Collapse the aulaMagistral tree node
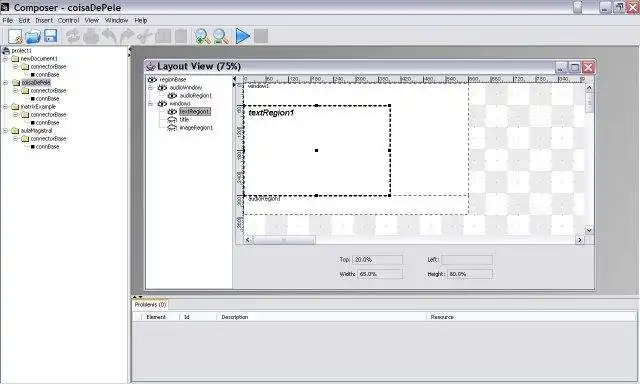Image resolution: width=640 pixels, height=384 pixels. click(5, 131)
